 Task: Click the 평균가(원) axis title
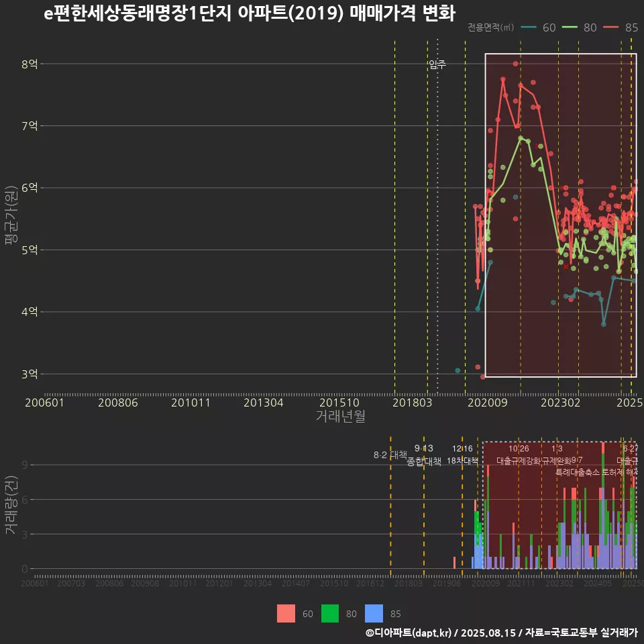point(11,215)
